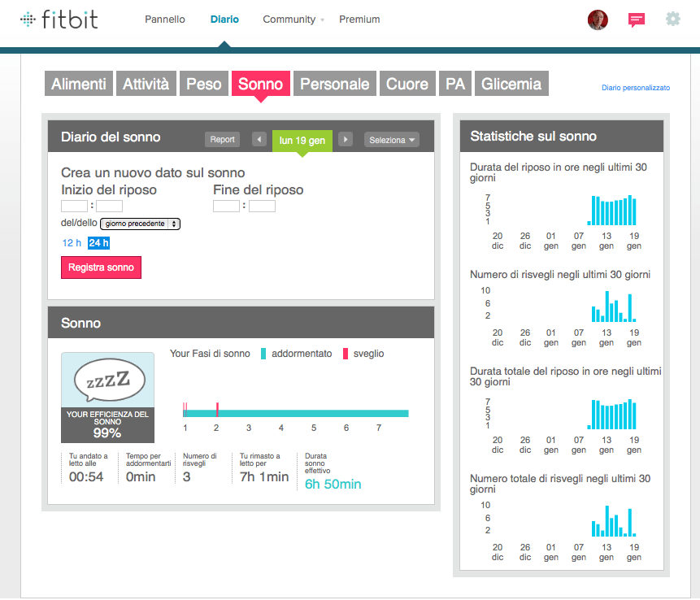Screen dimensions: 700x600
Task: Open the Diario personalizzato link
Action: coord(635,88)
